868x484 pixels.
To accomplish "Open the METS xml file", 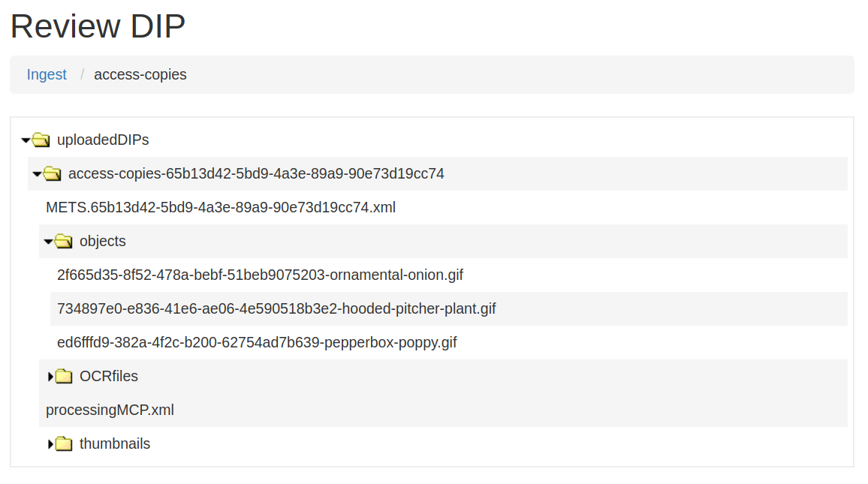I will 221,207.
